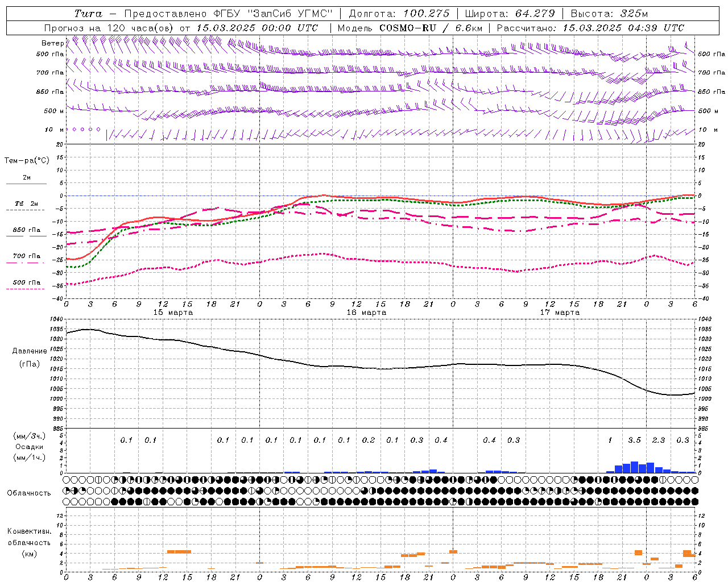Click the 'Осадки' precipitation label
This screenshot has height=582, width=728.
(x=30, y=447)
